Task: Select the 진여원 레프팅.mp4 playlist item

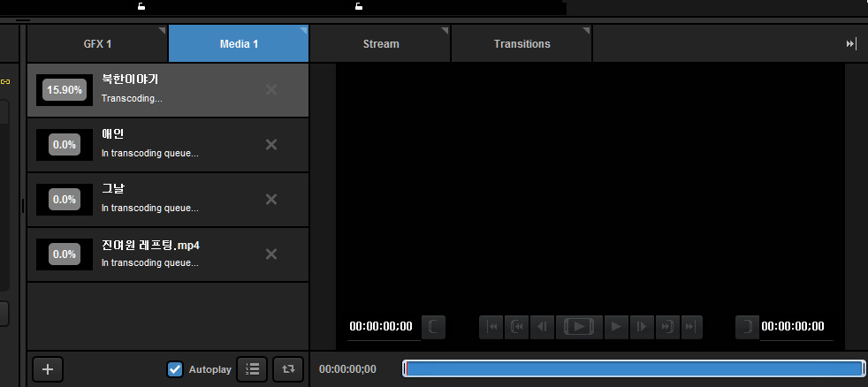Action: (x=168, y=254)
